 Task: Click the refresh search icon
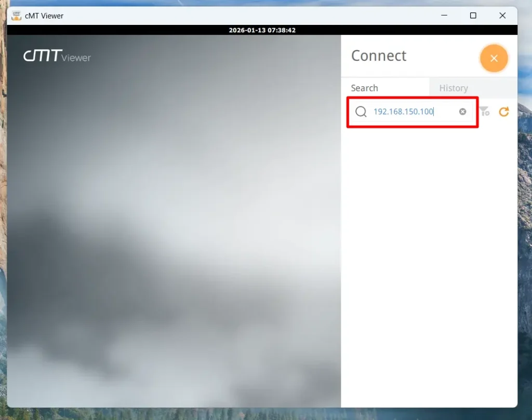pos(503,112)
